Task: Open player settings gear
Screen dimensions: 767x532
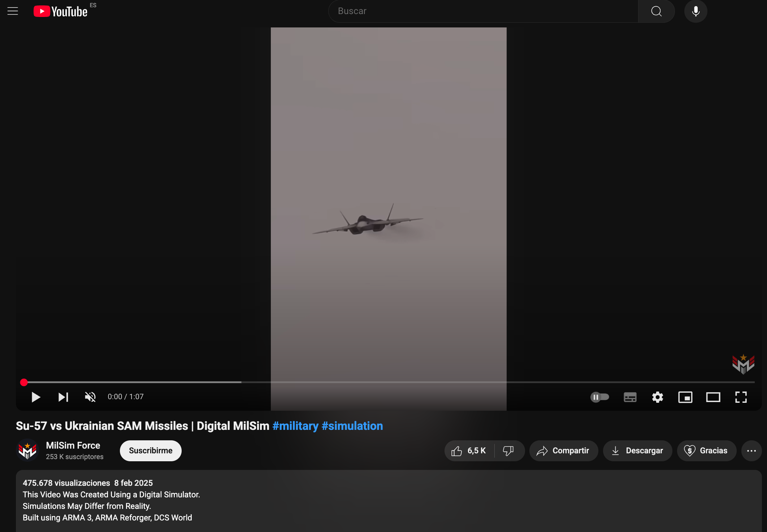Action: click(658, 397)
